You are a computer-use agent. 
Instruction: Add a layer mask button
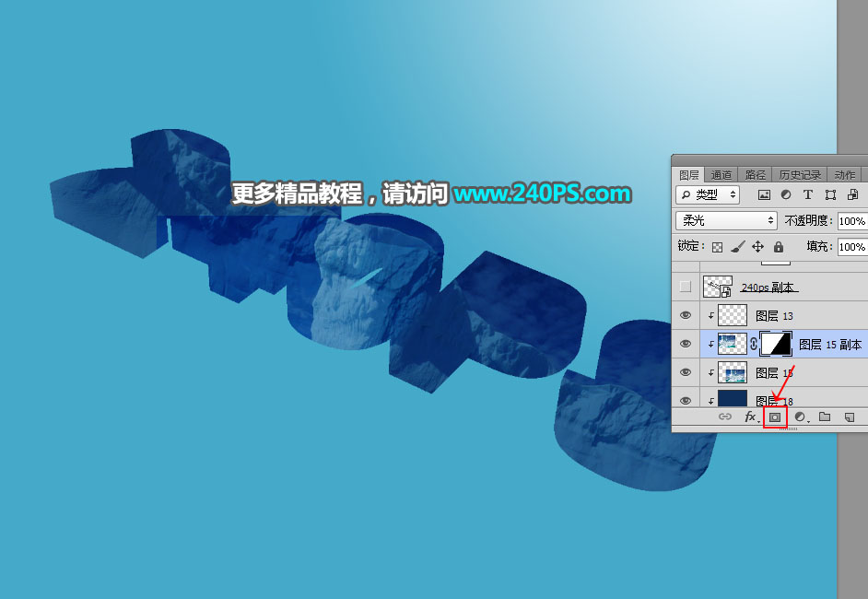(775, 417)
